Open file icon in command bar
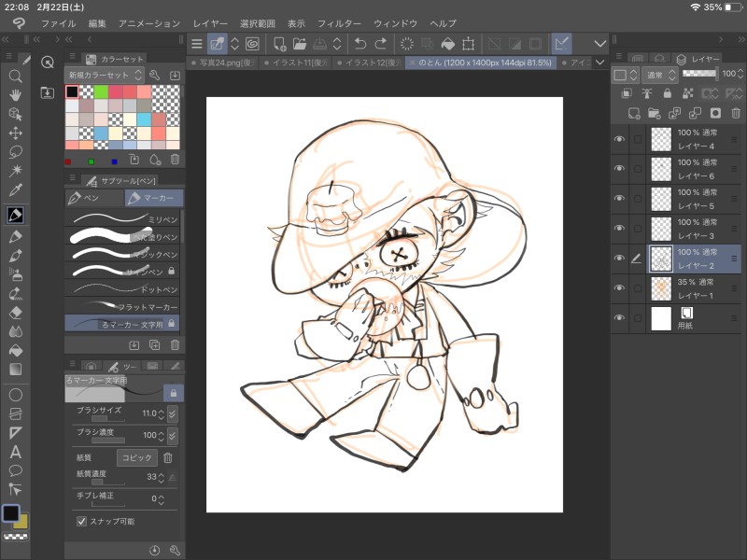 click(299, 44)
